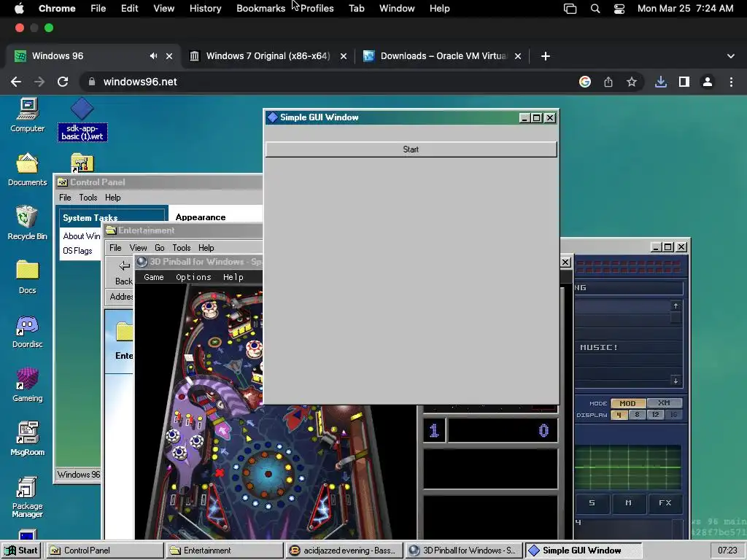Screen dimensions: 747x560
Task: Mute audio on Windows 96 tab
Action: 153,56
